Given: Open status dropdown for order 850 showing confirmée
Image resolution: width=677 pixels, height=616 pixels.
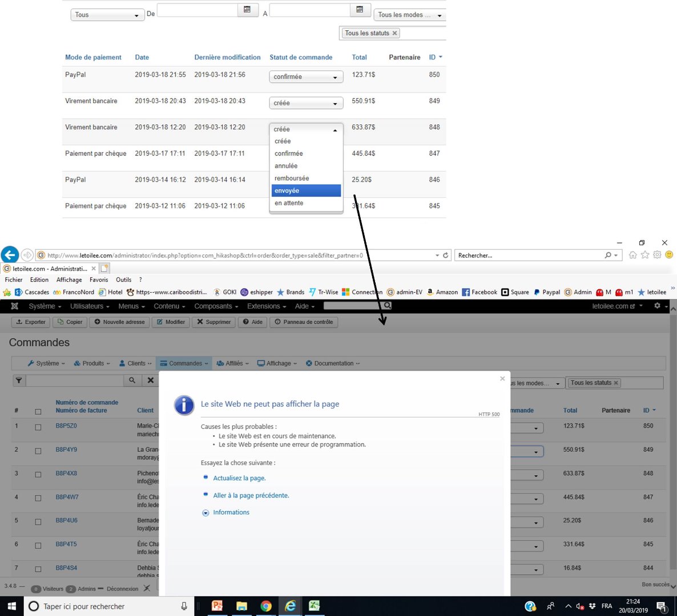Looking at the screenshot, I should click(x=306, y=77).
